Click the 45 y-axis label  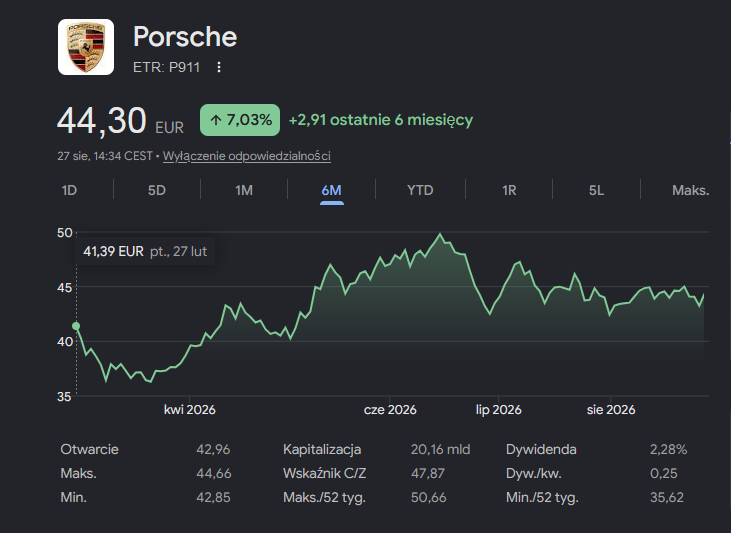(x=64, y=288)
